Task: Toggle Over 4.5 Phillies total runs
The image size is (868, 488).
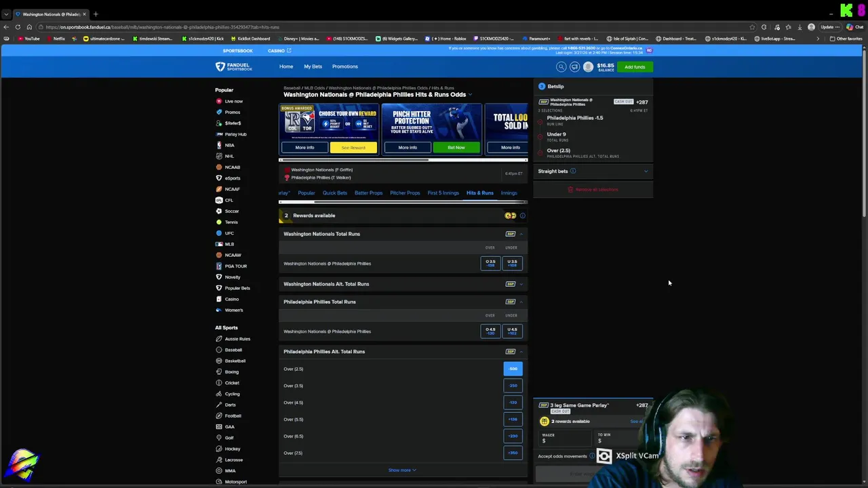Action: [x=490, y=331]
